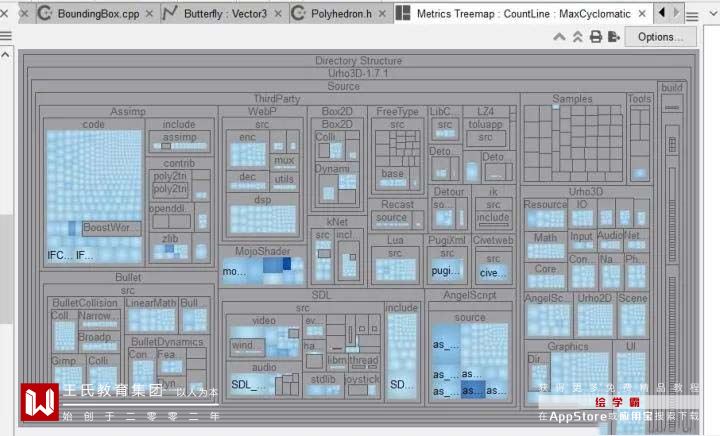720x436 pixels.
Task: Collapse the left panel with the up chevron
Action: (6, 55)
